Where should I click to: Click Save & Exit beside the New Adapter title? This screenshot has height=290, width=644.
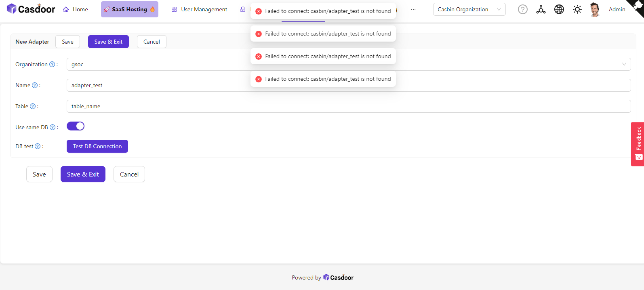pos(108,42)
